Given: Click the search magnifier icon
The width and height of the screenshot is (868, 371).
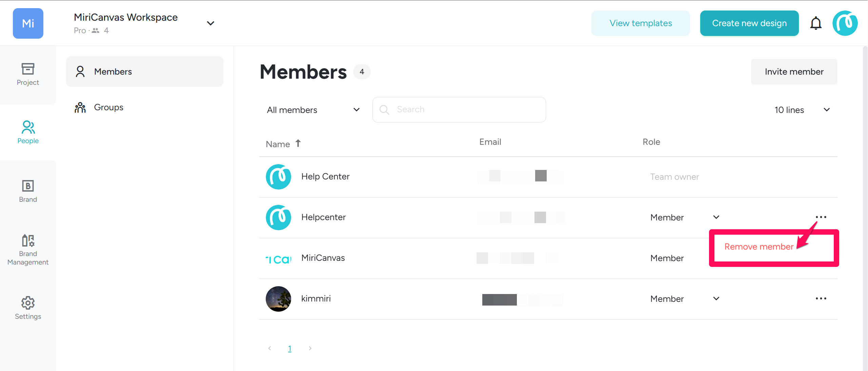Looking at the screenshot, I should click(x=385, y=110).
